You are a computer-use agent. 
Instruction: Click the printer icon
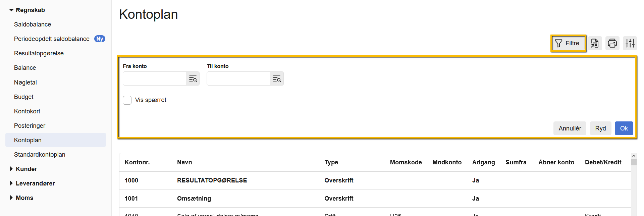point(612,43)
